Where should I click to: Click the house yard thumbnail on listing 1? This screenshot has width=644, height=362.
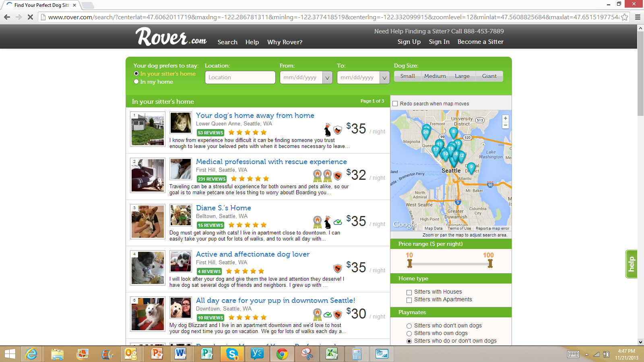pyautogui.click(x=148, y=129)
